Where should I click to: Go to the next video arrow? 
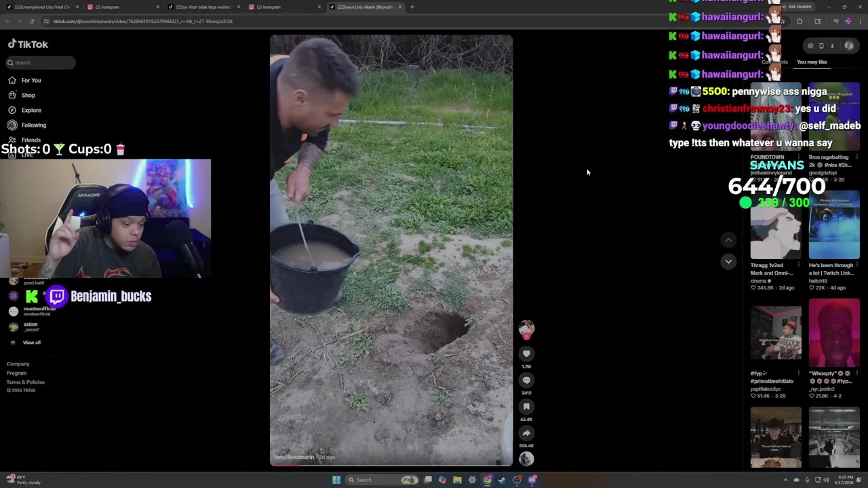coord(728,262)
